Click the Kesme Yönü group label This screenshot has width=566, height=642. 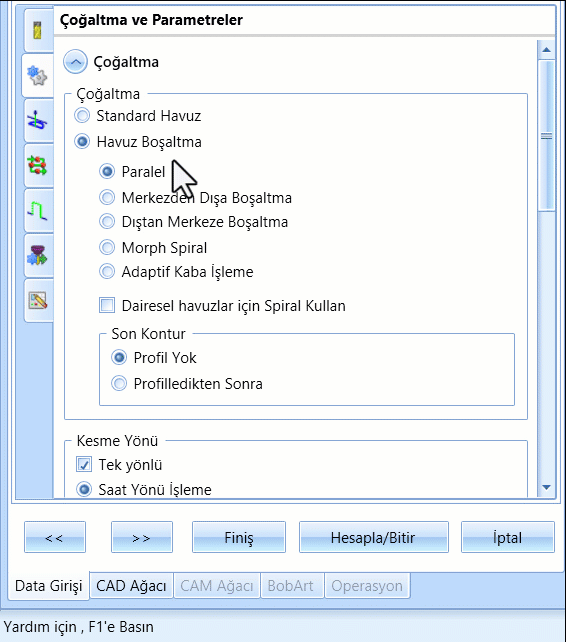coord(117,441)
